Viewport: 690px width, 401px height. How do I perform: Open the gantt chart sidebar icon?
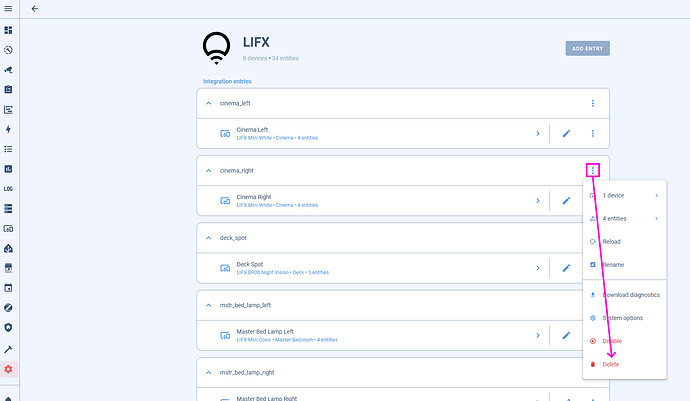click(8, 109)
